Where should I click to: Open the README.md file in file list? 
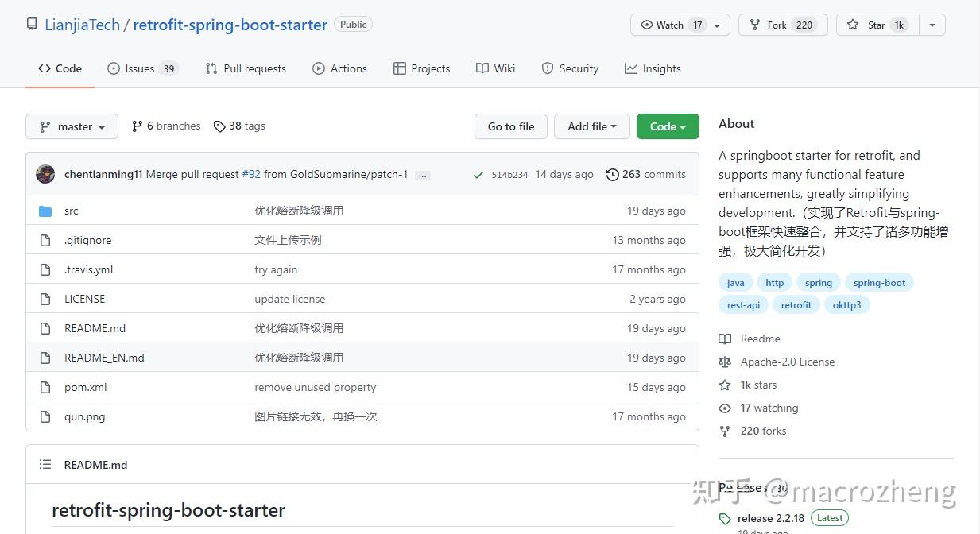pyautogui.click(x=95, y=328)
